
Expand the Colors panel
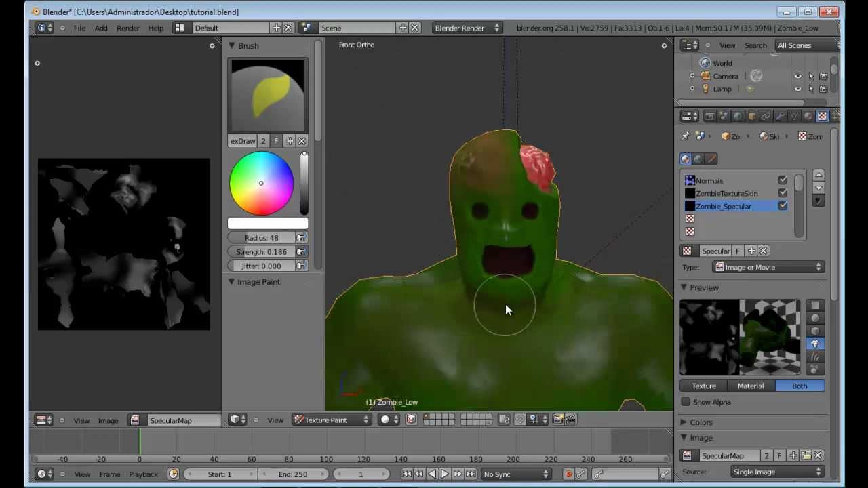click(x=684, y=422)
